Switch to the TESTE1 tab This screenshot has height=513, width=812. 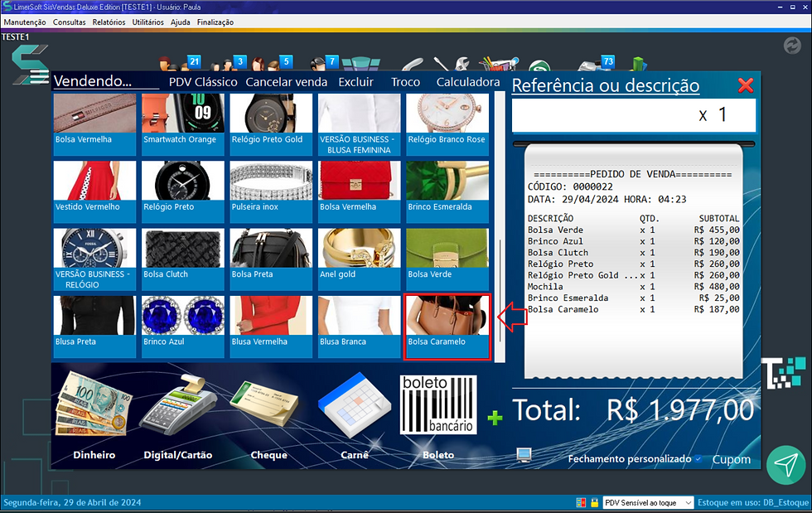click(17, 36)
